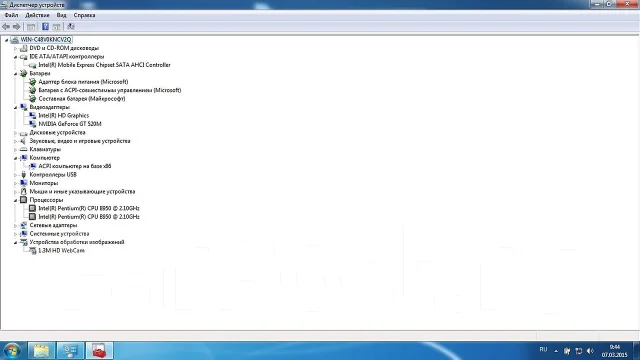This screenshot has height=360, width=640.
Task: Select ACPI компьютер на базе x86
Action: coord(75,166)
